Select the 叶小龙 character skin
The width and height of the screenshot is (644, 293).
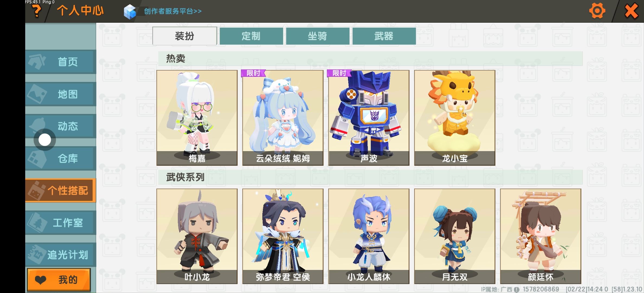(x=197, y=236)
